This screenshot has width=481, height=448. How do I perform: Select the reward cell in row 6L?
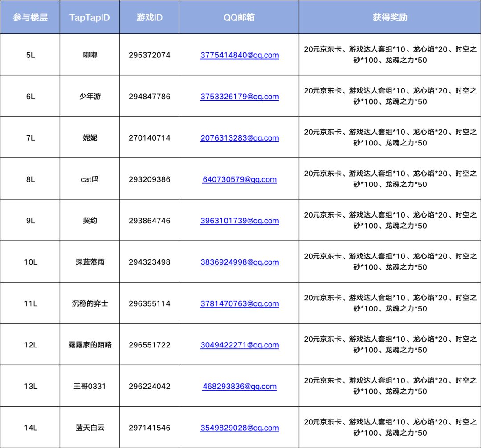[x=390, y=96]
